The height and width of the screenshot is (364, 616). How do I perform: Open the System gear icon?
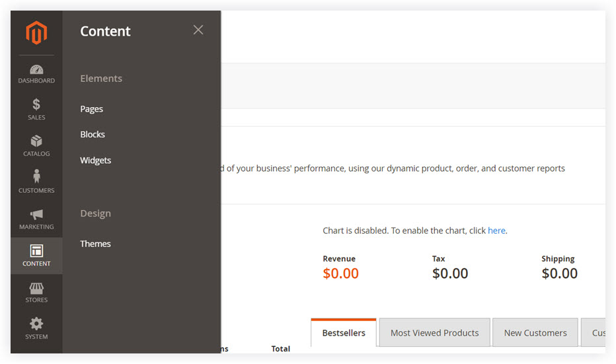pos(36,324)
